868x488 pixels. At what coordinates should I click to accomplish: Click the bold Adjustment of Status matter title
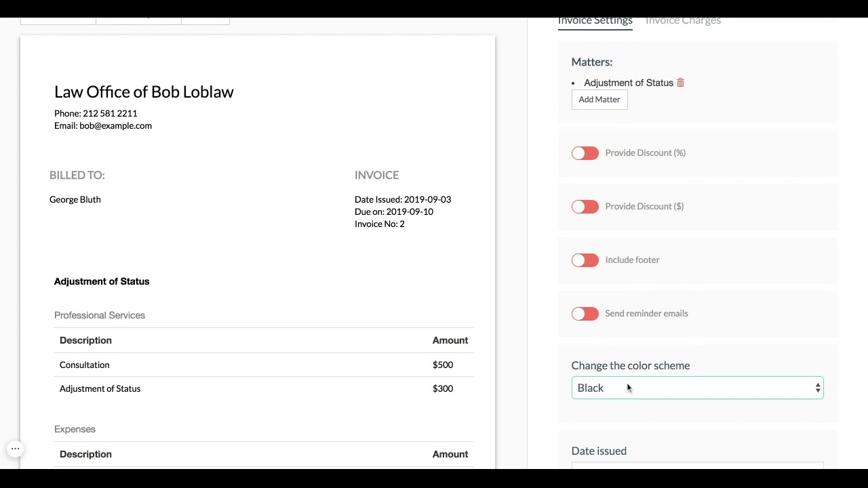click(102, 281)
